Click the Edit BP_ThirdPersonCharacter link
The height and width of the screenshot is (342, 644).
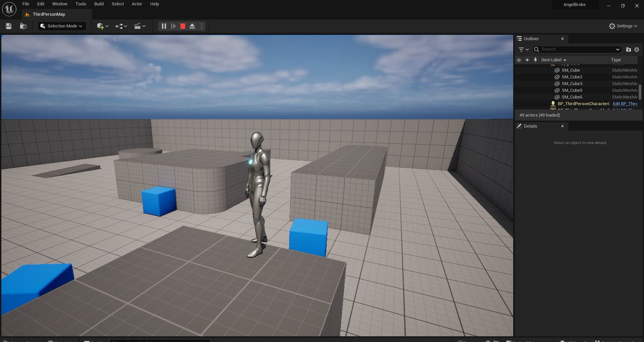click(625, 103)
